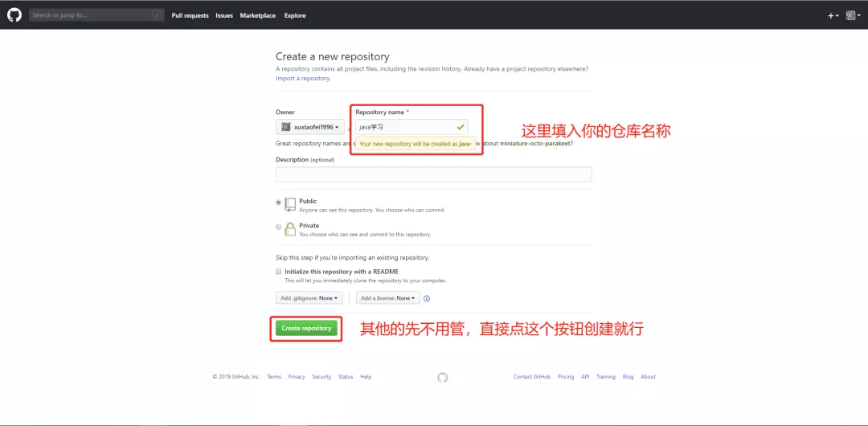Click the © 2019 GitHub, Inc. text

tap(236, 377)
